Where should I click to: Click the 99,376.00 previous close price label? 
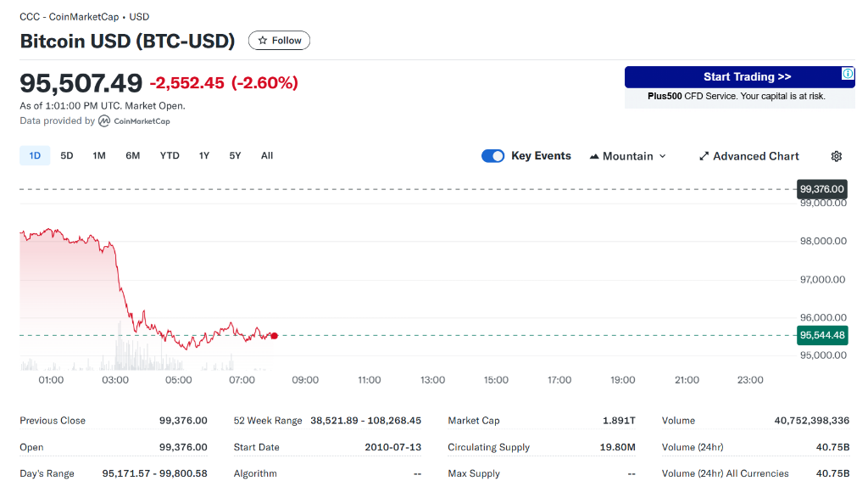click(x=821, y=189)
